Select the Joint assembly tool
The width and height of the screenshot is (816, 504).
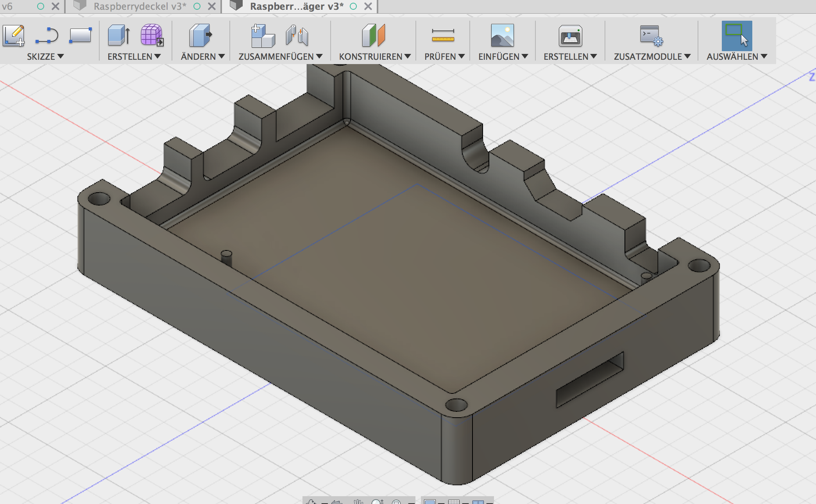[x=297, y=35]
